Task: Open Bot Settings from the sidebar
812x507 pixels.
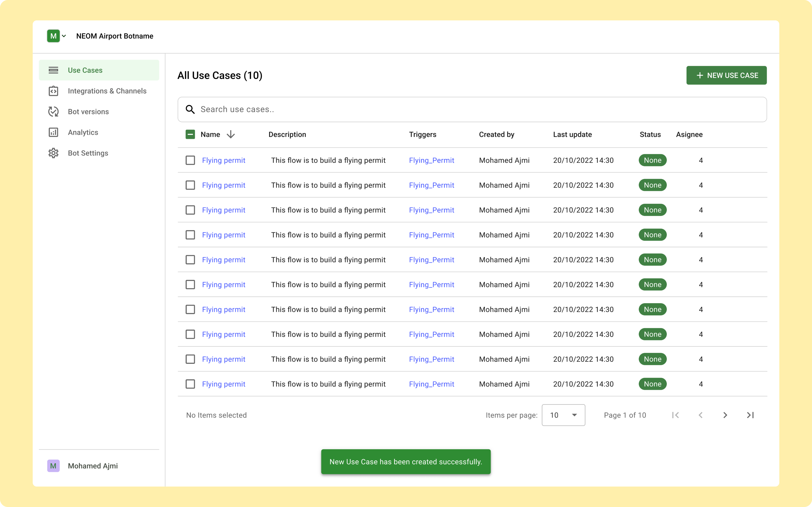Action: [x=88, y=153]
